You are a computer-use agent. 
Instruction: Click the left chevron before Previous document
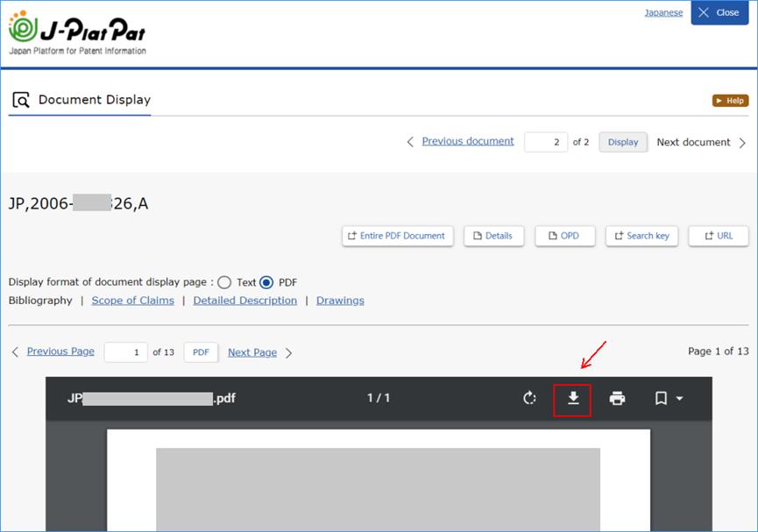point(410,142)
